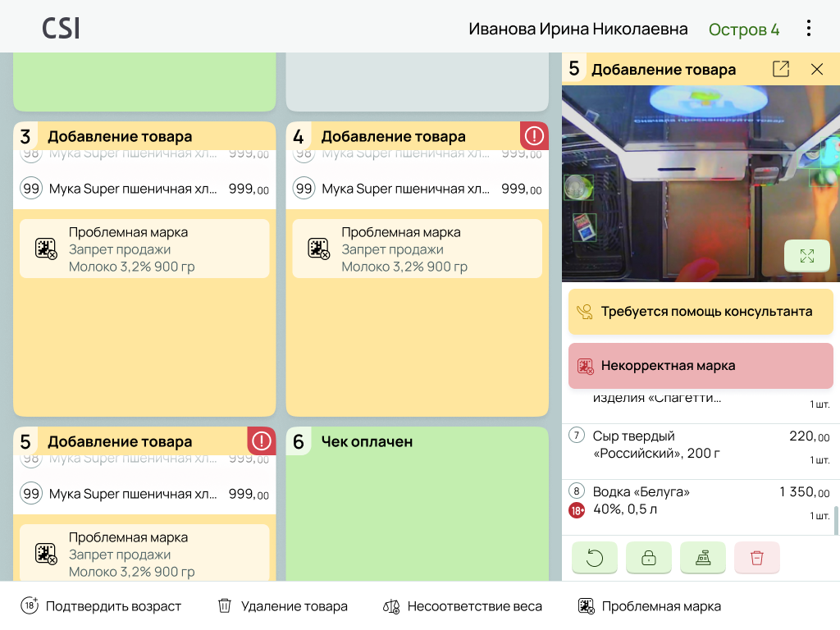Select Подтвердить возраст filter at bottom
The width and height of the screenshot is (840, 630).
[x=101, y=606]
